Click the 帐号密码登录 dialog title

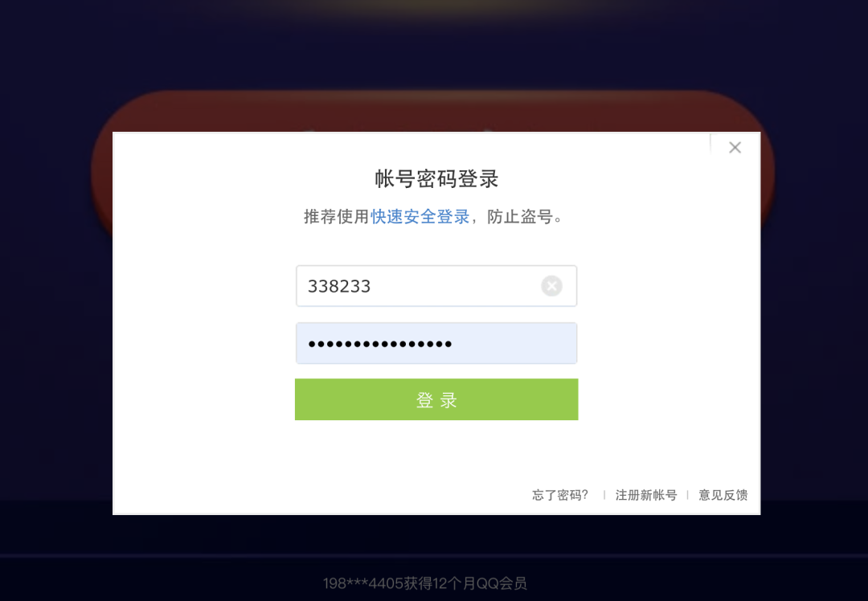(436, 178)
